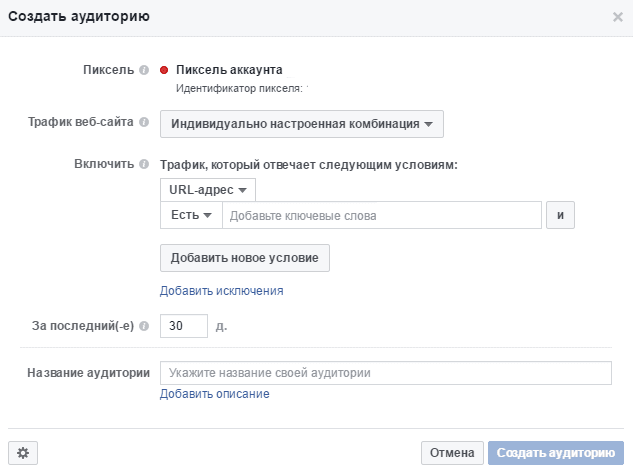
Task: Click the blue Создать аудиторию button
Action: (556, 453)
